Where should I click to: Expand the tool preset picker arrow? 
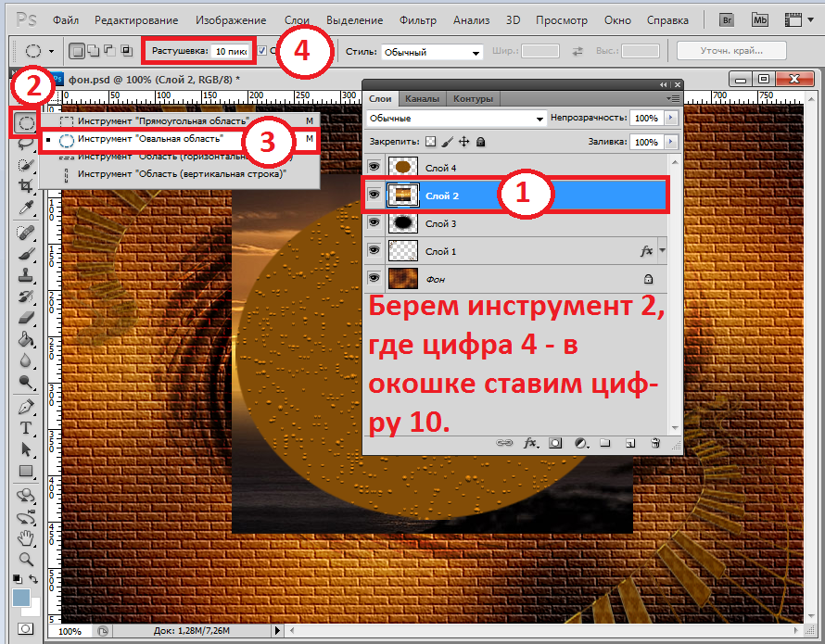[x=51, y=52]
